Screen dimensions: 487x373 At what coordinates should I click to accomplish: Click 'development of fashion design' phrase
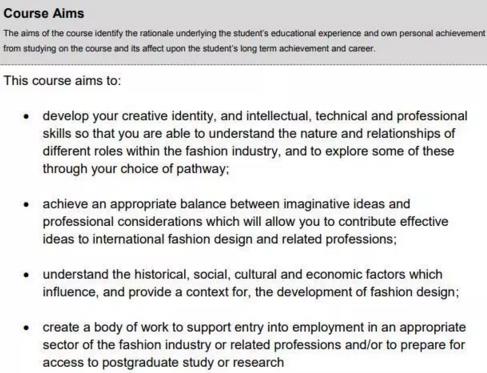pos(366,292)
